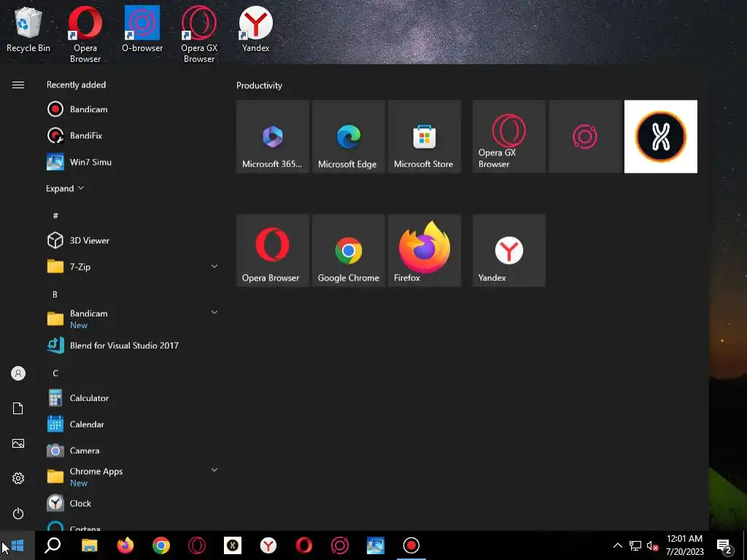
Task: Launch Firefox tile
Action: pyautogui.click(x=425, y=251)
